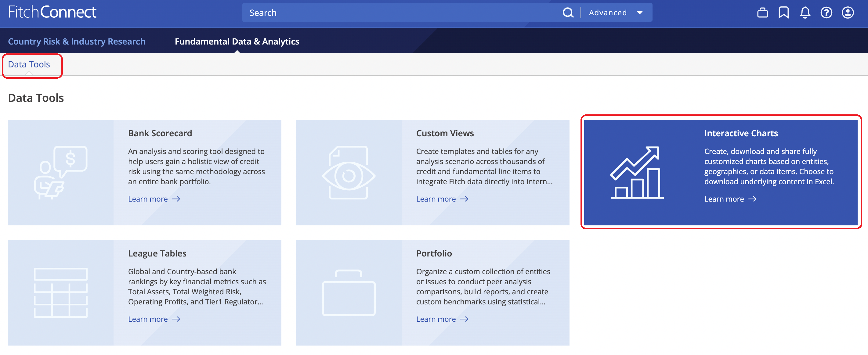Image resolution: width=868 pixels, height=355 pixels.
Task: Select Fundamental Data & Analytics tab
Action: click(237, 41)
